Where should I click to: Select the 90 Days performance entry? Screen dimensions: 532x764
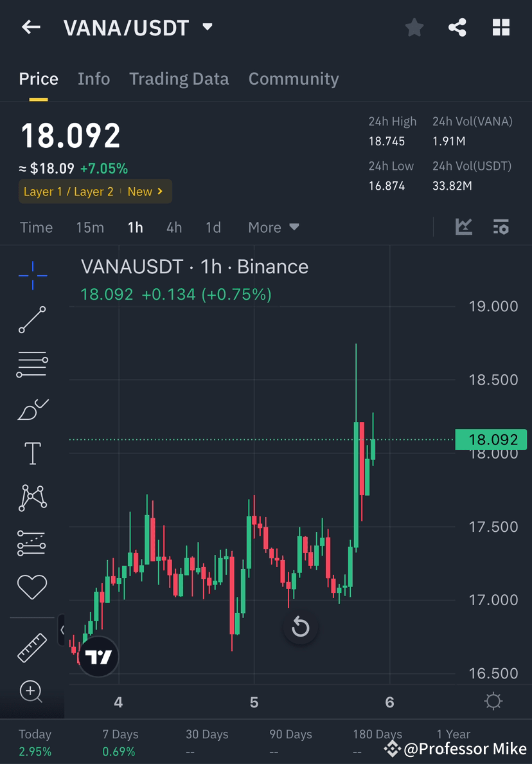(x=290, y=742)
